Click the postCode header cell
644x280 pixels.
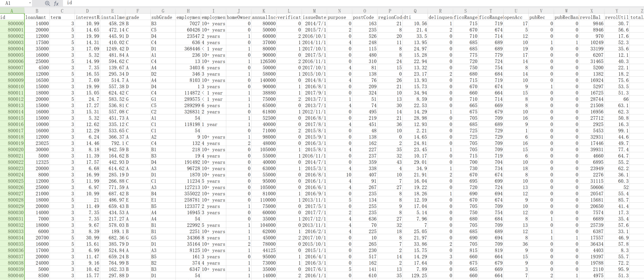pyautogui.click(x=365, y=17)
